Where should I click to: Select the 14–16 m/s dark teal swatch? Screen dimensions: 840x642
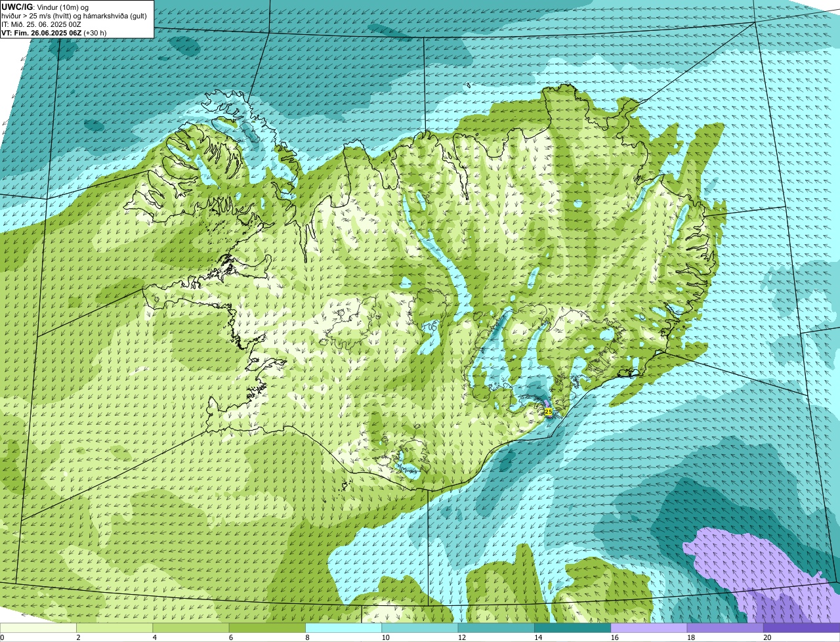tap(572, 628)
